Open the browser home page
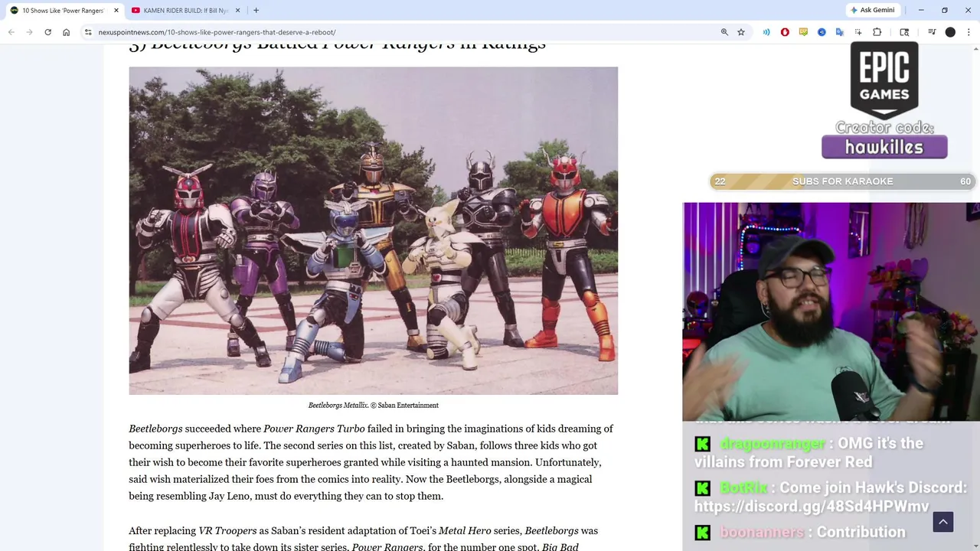 pyautogui.click(x=66, y=32)
